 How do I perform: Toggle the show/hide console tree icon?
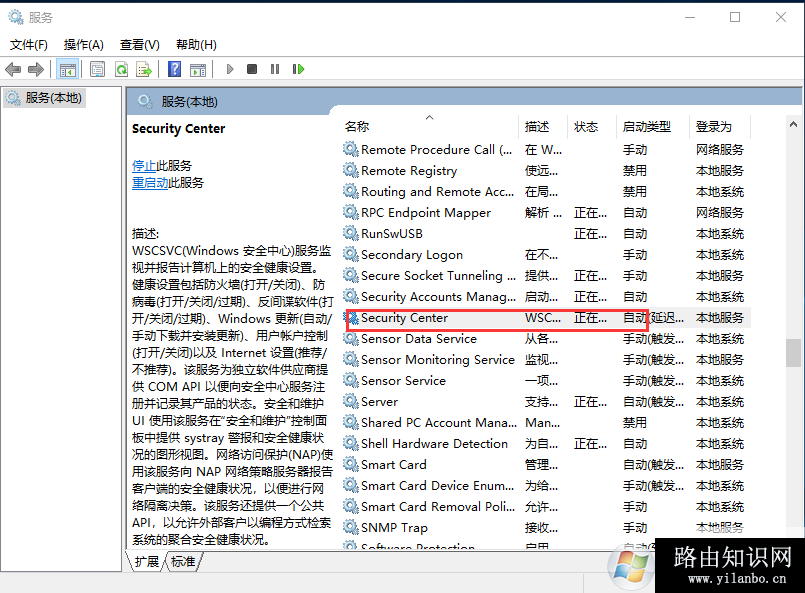coord(67,69)
